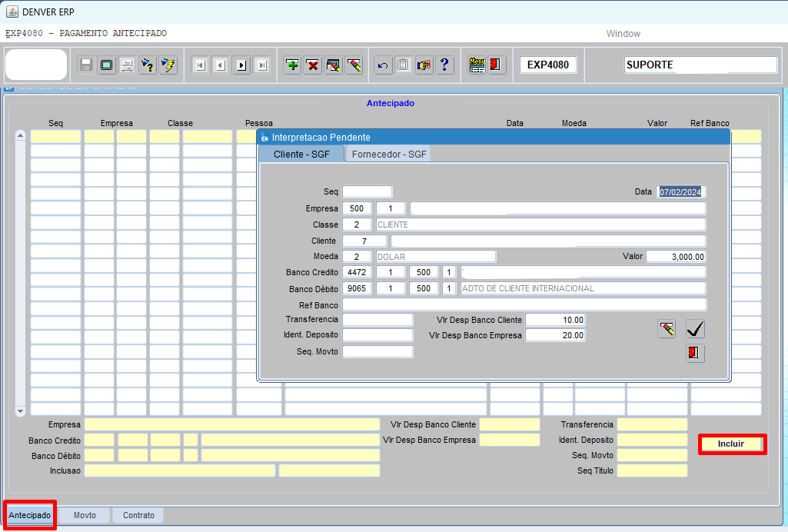Select the Antecipado bottom tab
Viewport: 788px width, 532px height.
30,515
